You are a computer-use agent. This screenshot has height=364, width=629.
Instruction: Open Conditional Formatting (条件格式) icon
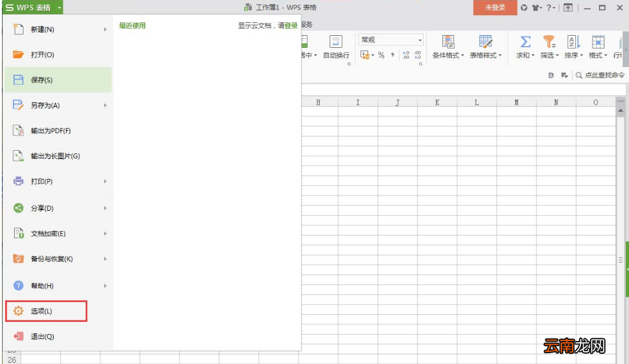[x=447, y=42]
